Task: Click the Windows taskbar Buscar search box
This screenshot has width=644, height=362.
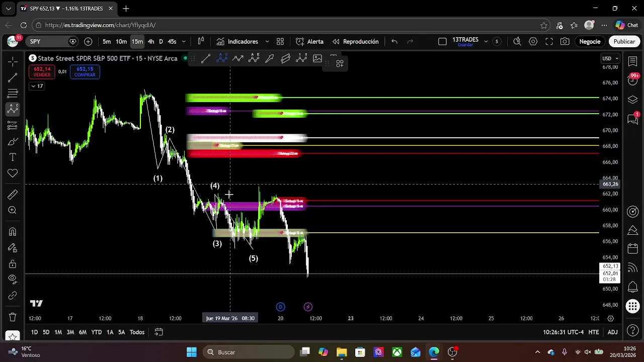Action: tap(249, 352)
